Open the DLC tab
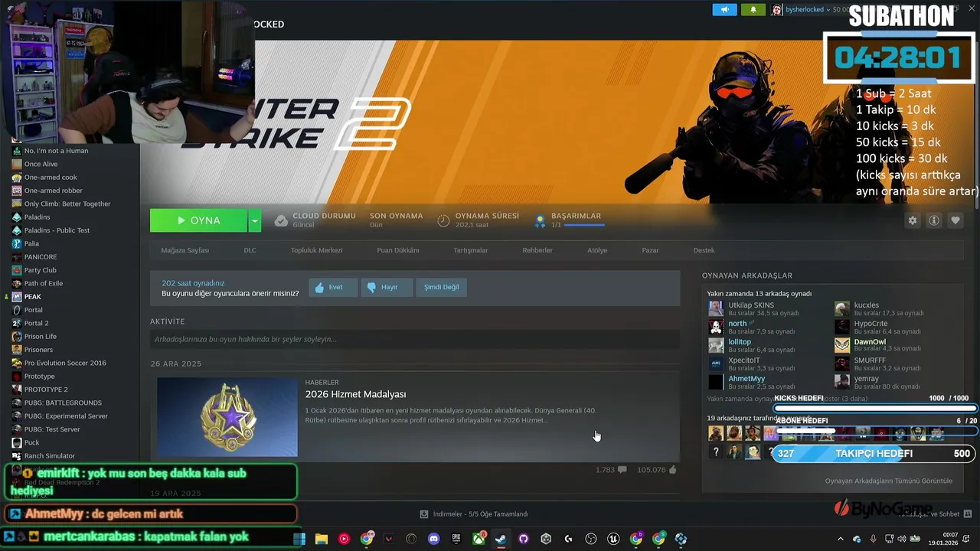Screen dimensions: 980x551 click(250, 250)
